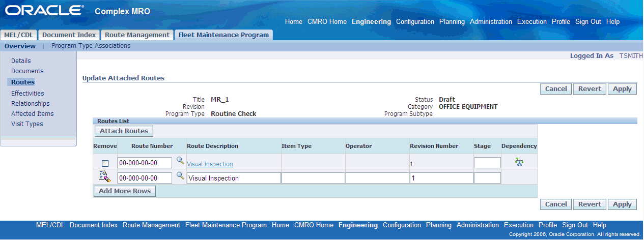
Task: Focus the second row Route Description field
Action: pyautogui.click(x=234, y=178)
